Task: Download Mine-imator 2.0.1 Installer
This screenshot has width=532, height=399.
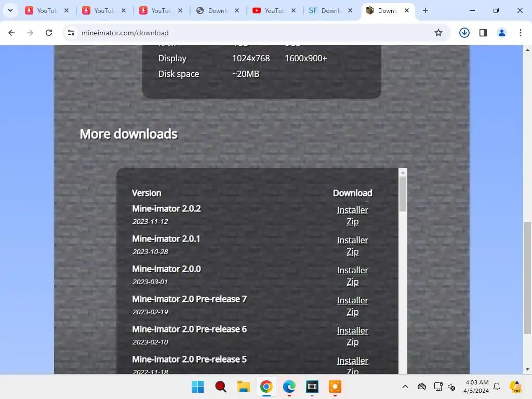Action: click(353, 240)
